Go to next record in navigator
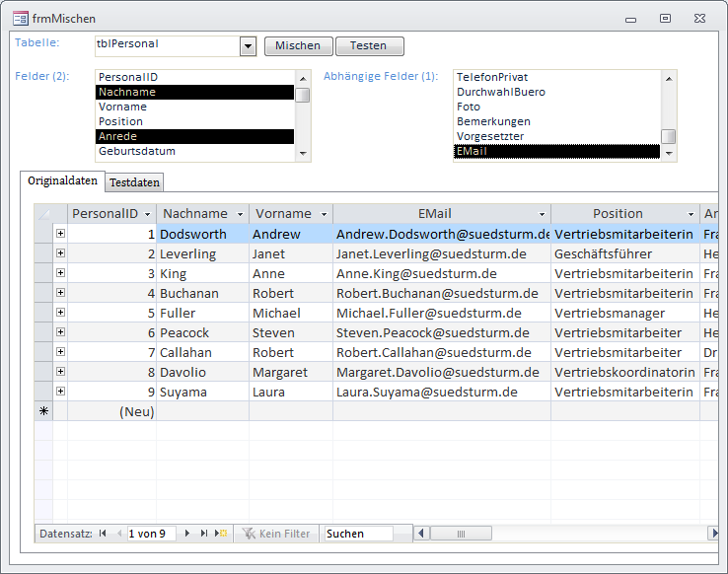This screenshot has width=728, height=574. [x=187, y=534]
